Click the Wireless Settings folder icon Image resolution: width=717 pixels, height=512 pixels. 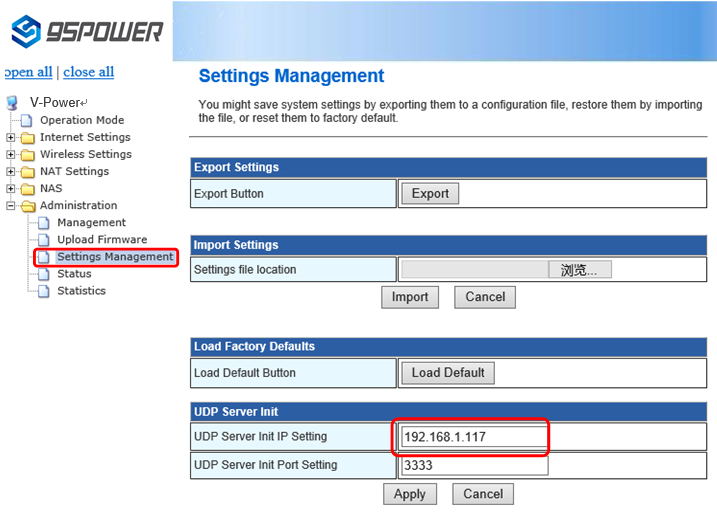[27, 154]
